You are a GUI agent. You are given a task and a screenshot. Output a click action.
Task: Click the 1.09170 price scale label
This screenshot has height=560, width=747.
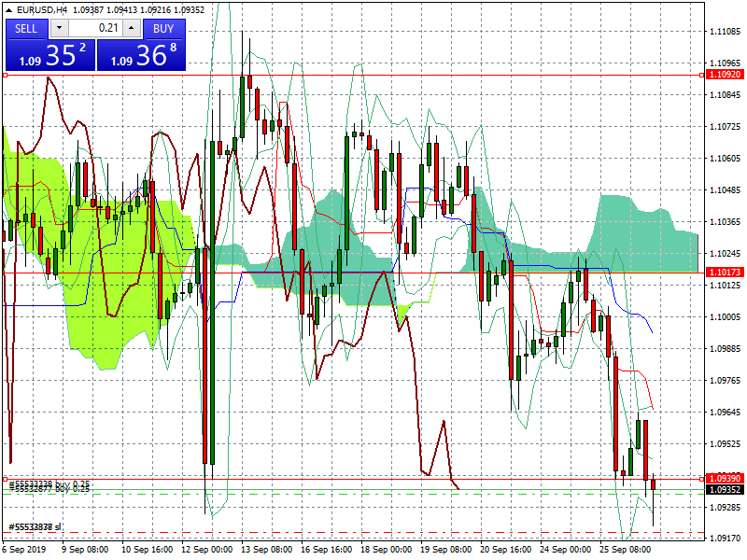pyautogui.click(x=726, y=539)
